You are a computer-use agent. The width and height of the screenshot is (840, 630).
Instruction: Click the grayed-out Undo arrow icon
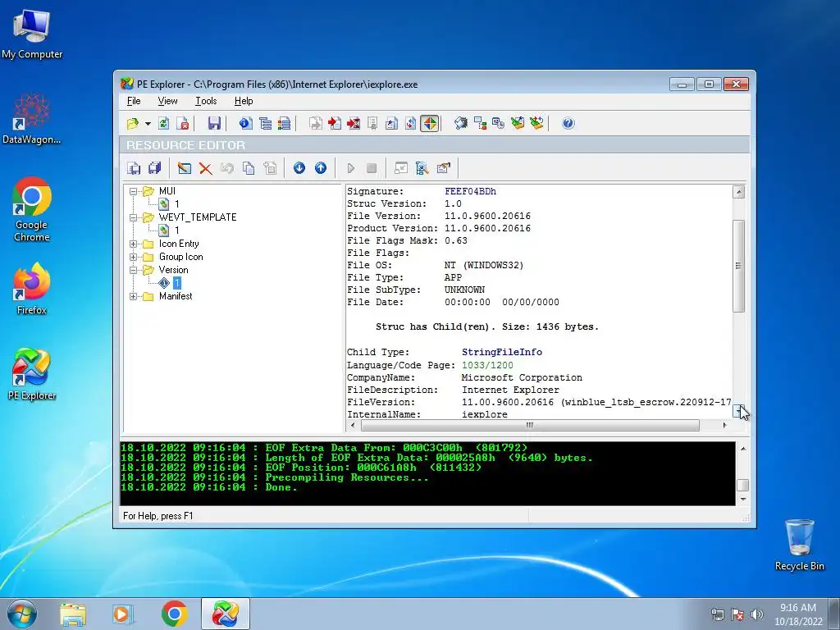pyautogui.click(x=227, y=168)
